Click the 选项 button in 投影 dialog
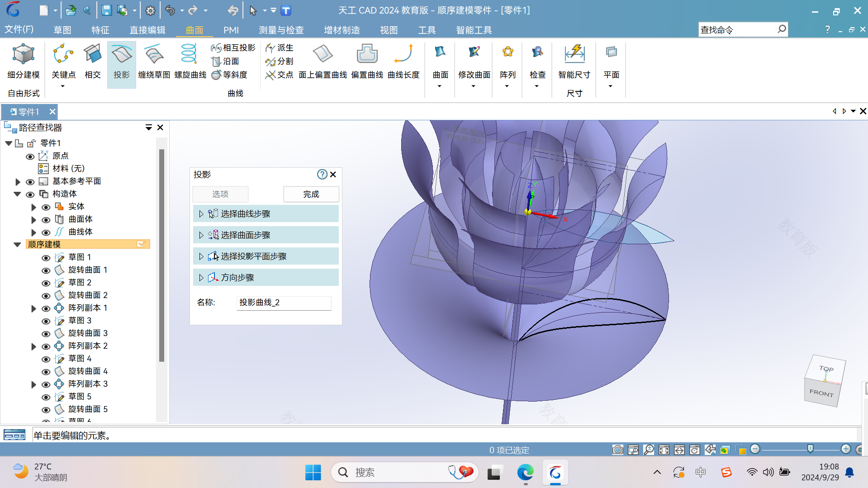 (220, 194)
